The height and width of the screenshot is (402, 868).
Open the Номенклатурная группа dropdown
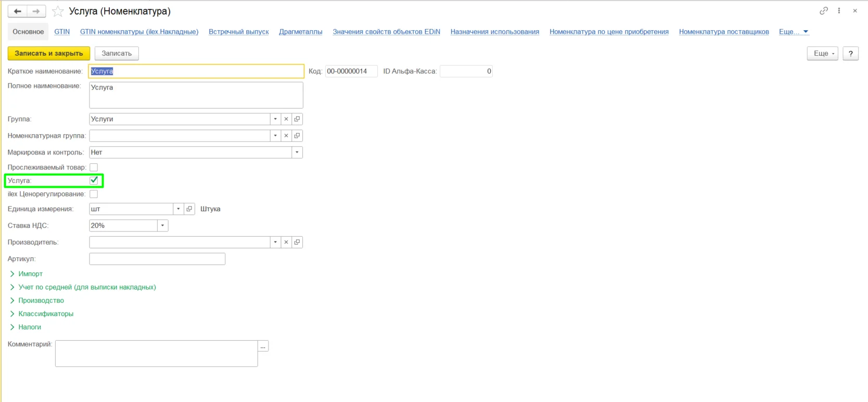275,136
